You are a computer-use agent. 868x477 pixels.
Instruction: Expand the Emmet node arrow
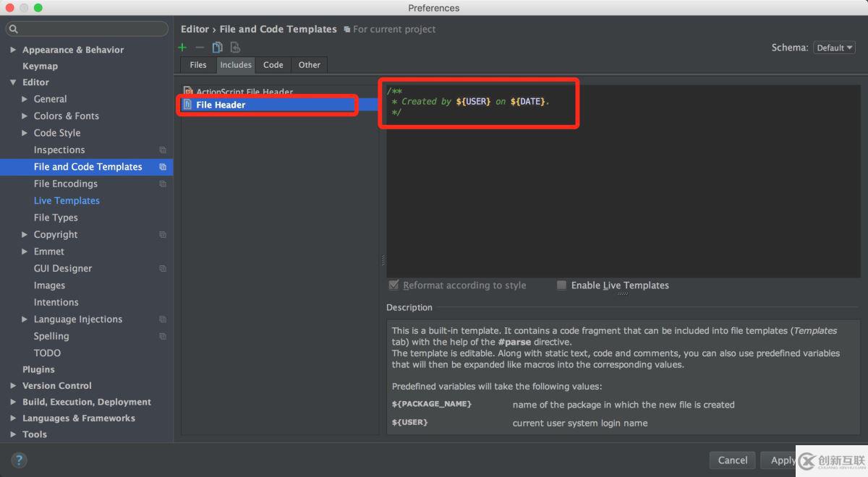(25, 252)
